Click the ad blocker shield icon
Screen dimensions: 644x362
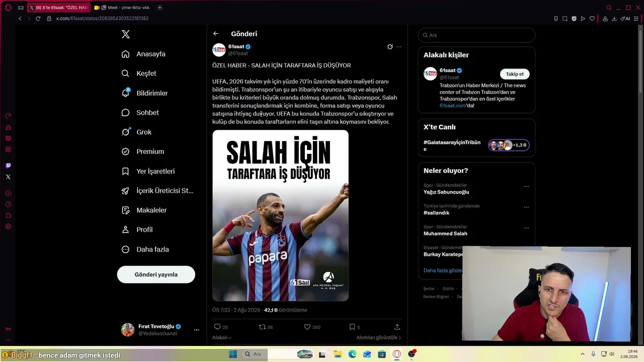point(574,19)
